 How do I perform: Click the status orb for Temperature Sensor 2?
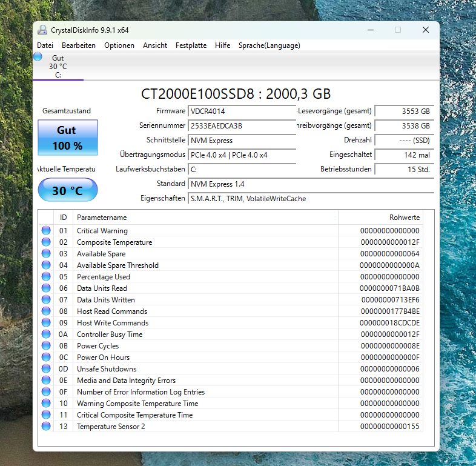tap(46, 426)
